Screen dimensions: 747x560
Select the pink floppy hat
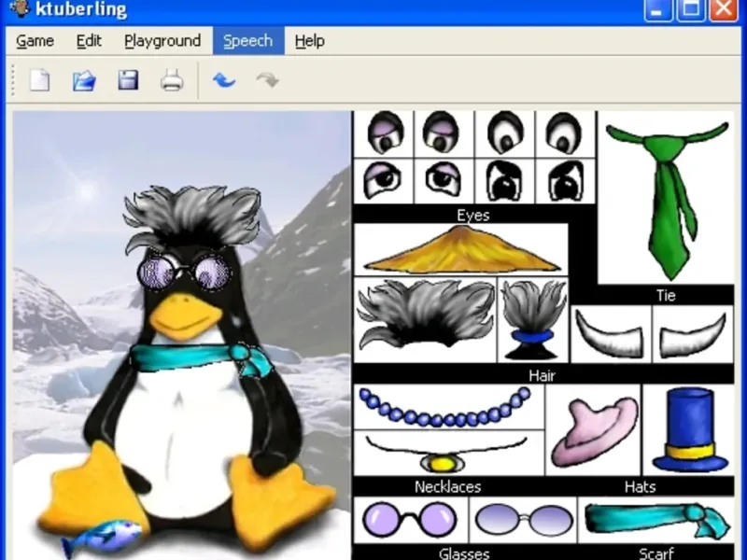coord(594,431)
